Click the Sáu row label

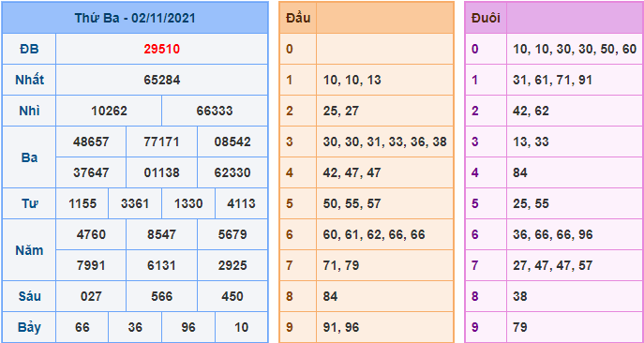(29, 296)
